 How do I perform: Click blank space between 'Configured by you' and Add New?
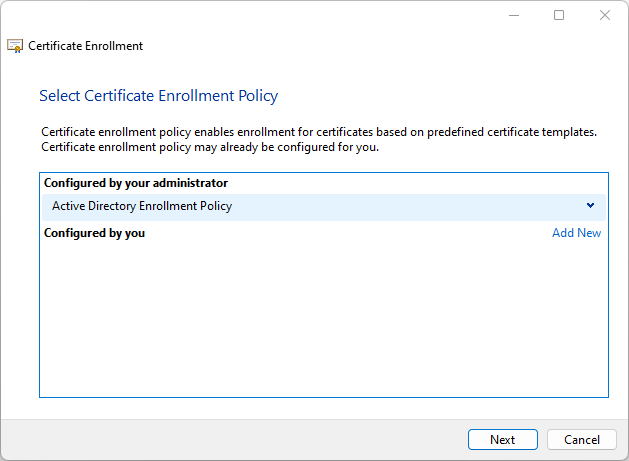350,233
